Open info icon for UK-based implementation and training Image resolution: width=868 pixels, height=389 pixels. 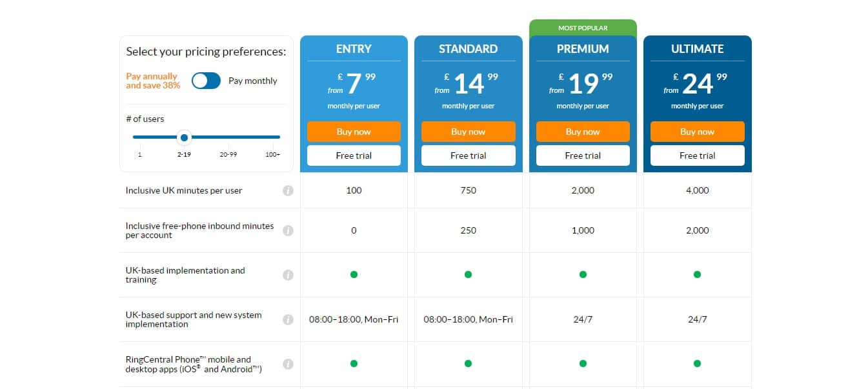coord(288,275)
